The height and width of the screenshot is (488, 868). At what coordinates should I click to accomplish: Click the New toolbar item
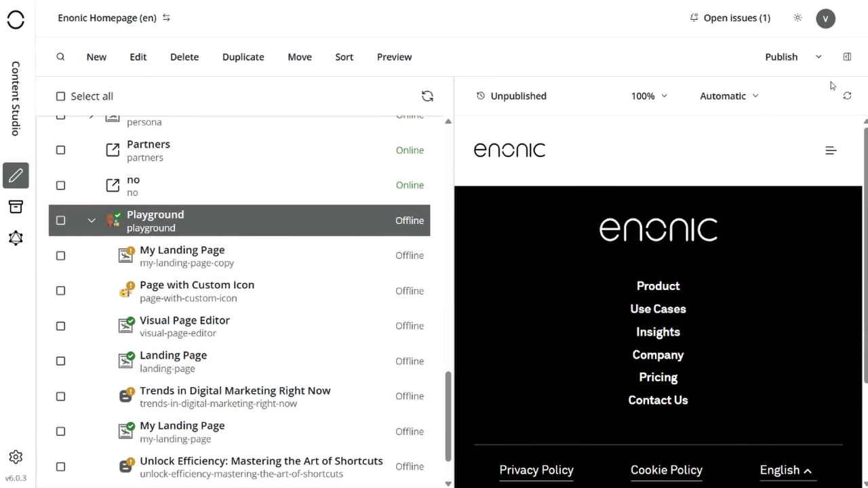(x=96, y=57)
